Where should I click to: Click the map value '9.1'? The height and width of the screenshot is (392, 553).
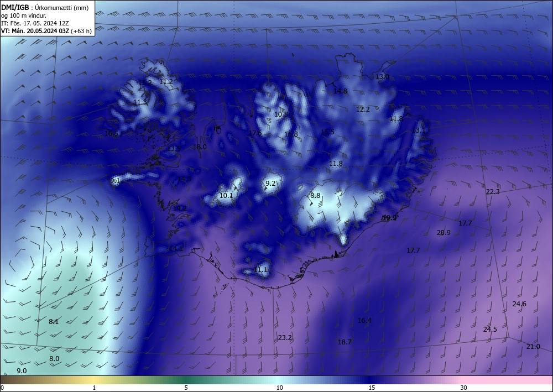116,180
